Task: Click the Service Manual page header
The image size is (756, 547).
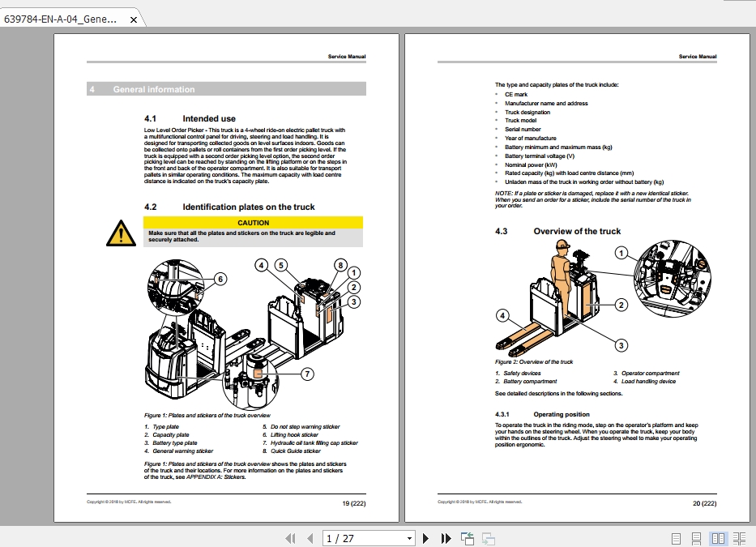Action: coord(347,57)
